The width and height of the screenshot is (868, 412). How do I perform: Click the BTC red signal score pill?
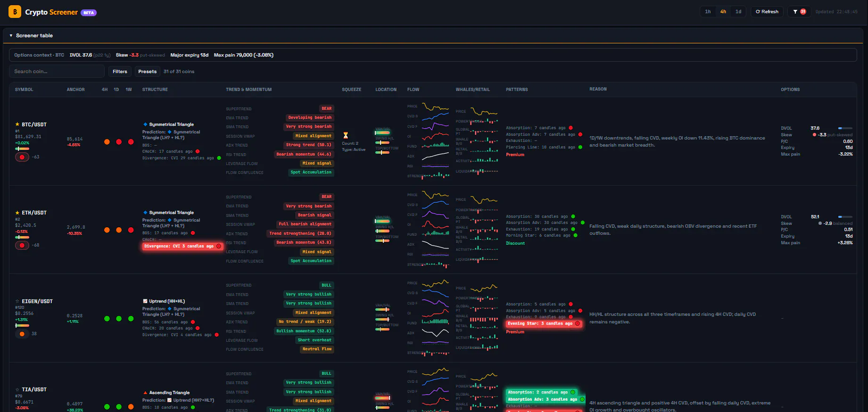click(x=22, y=157)
